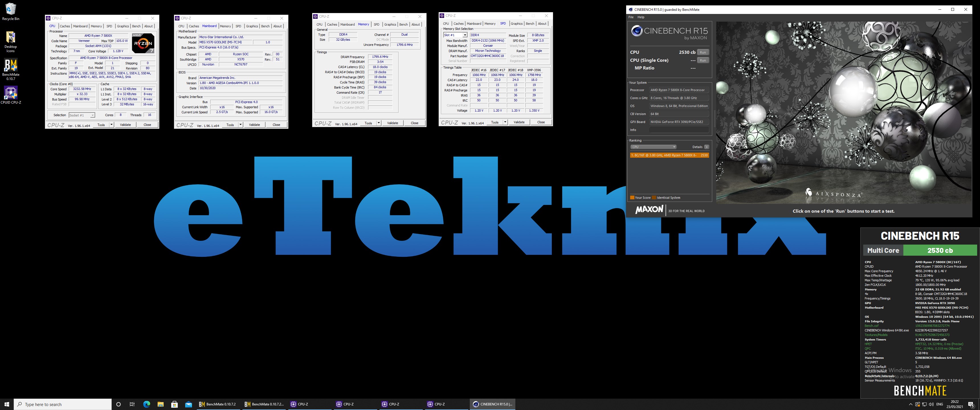The height and width of the screenshot is (410, 980).
Task: Click Validate in CPU-Z Mainboard window
Action: tap(254, 125)
